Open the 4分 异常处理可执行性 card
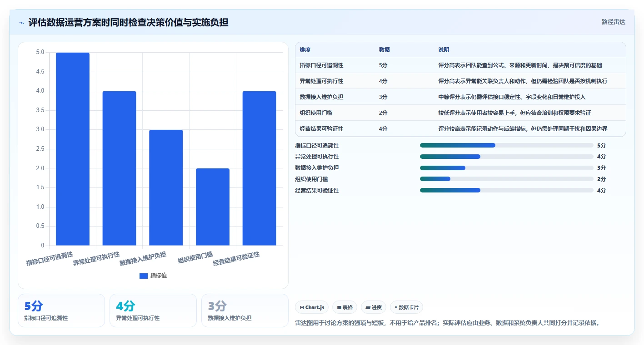 click(x=153, y=310)
